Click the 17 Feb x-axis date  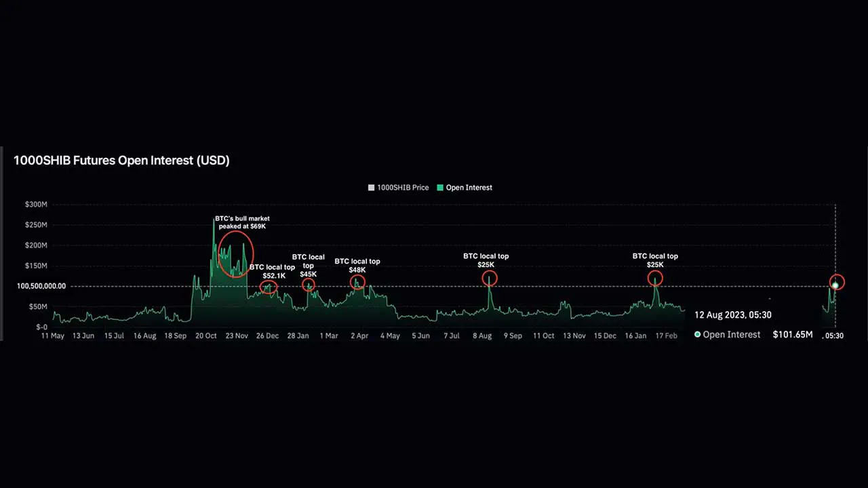pos(666,335)
